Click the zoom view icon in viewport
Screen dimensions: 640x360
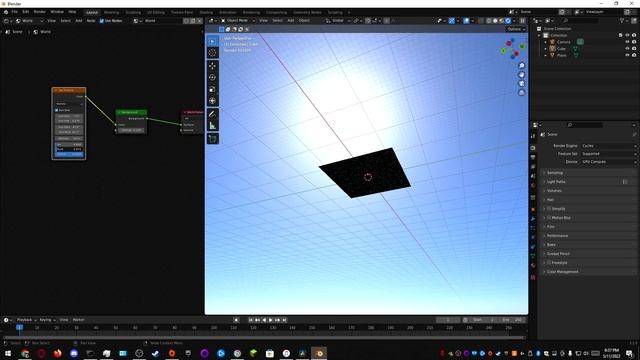coord(521,66)
